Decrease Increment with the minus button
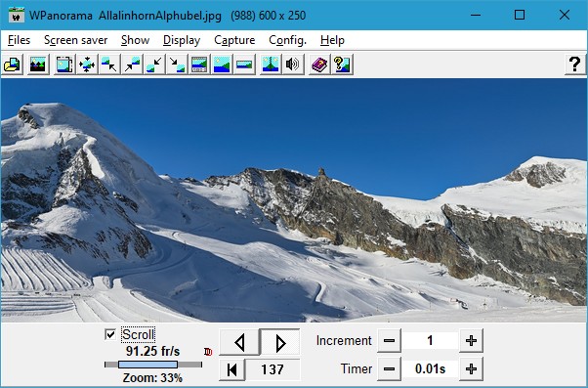 [389, 341]
